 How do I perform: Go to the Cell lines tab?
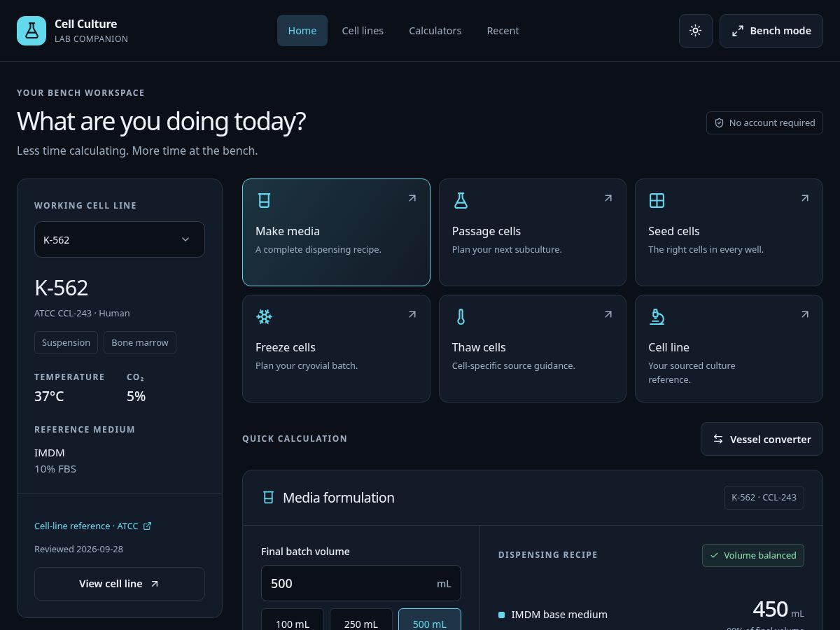(x=363, y=31)
